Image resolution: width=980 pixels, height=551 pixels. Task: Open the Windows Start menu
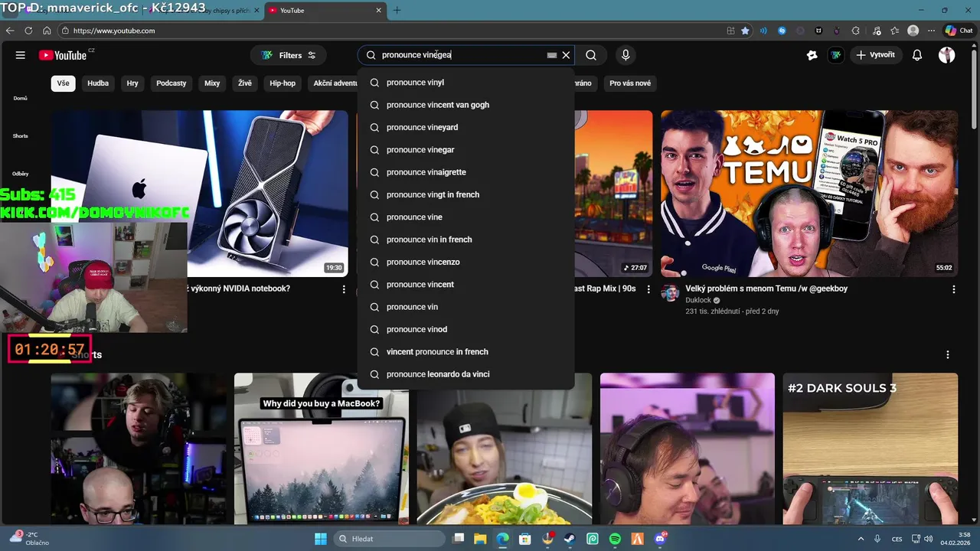point(321,539)
